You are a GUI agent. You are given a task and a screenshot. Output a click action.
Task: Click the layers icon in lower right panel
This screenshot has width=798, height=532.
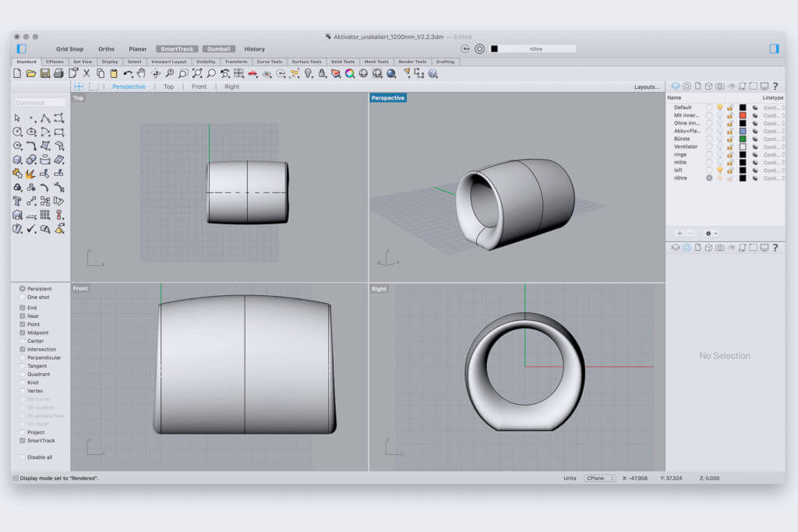[x=676, y=248]
